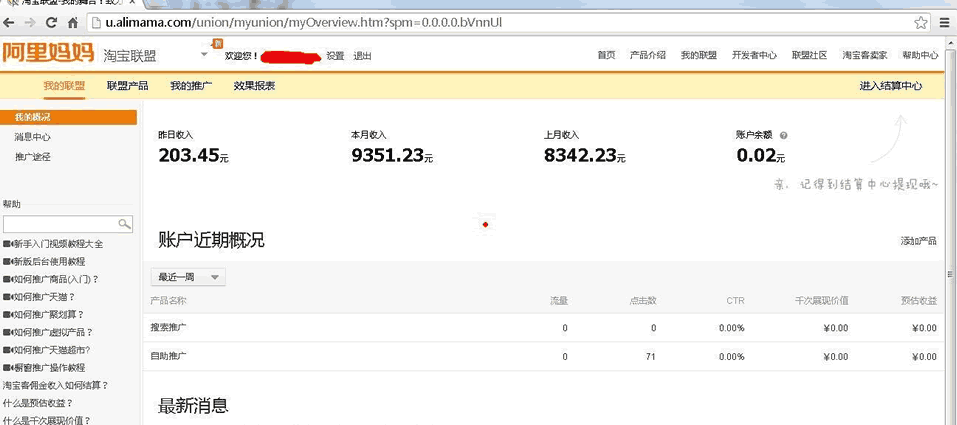
Task: Click the help search input field
Action: [61, 223]
